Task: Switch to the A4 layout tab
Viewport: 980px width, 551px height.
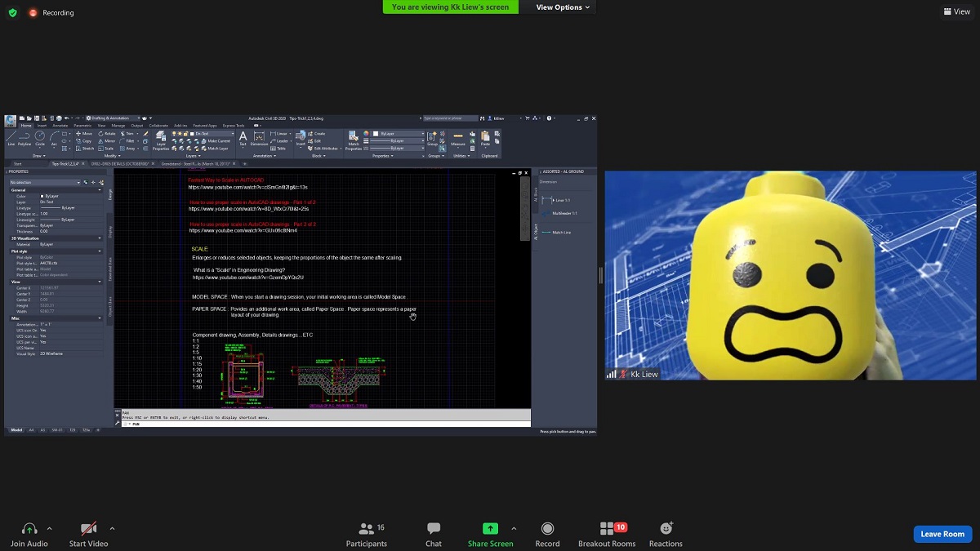Action: point(31,430)
